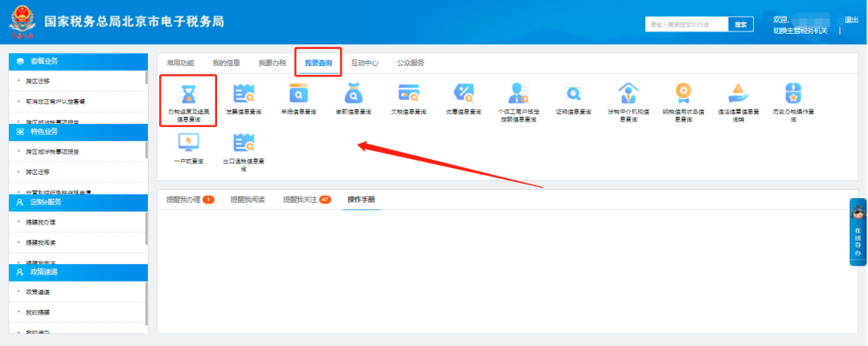This screenshot has width=868, height=346.
Task: Click the 套餐业务 list scrollbar
Action: pyautogui.click(x=146, y=77)
